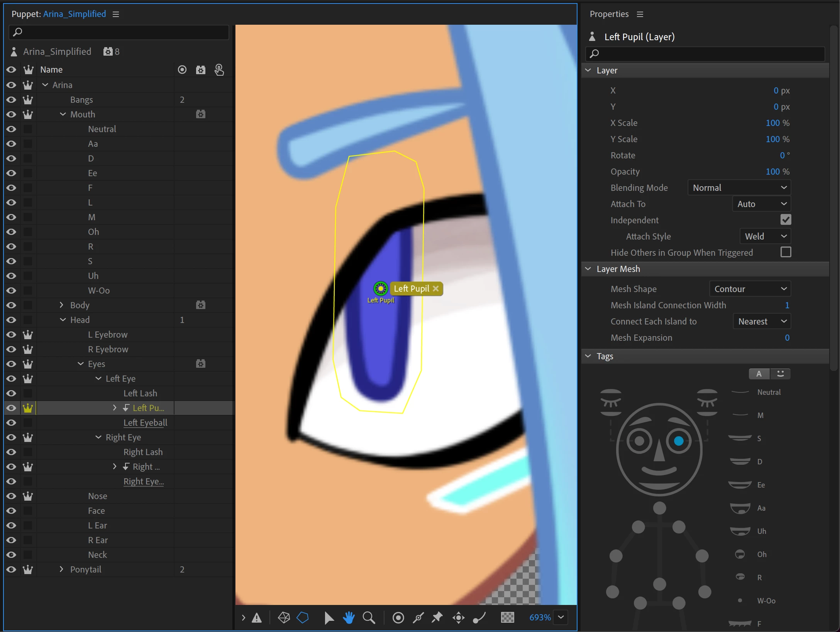Open the Puppet panel menu
The width and height of the screenshot is (840, 632).
116,14
